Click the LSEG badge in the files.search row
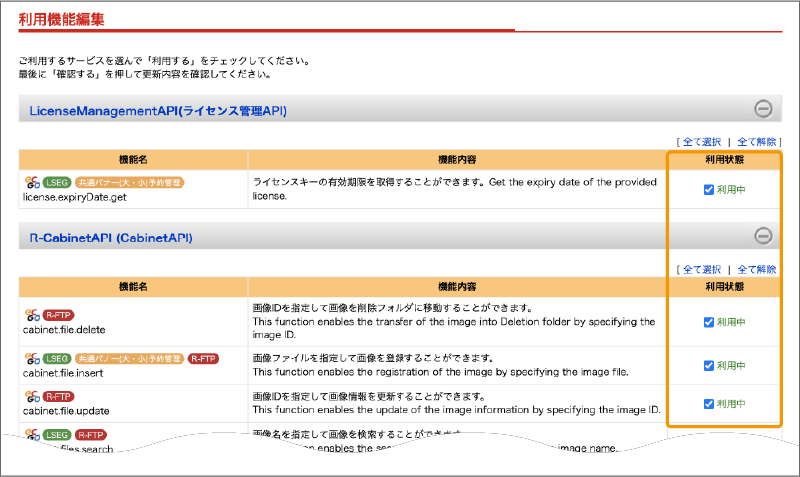Screen dimensions: 800x477 point(57,435)
